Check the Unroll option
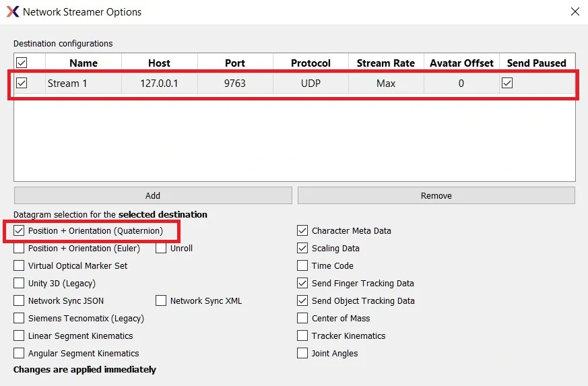This screenshot has height=386, width=588. (x=161, y=248)
